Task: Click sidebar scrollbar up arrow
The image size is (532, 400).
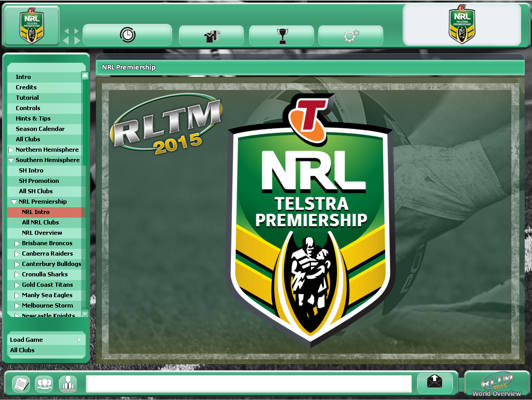Action: click(85, 76)
